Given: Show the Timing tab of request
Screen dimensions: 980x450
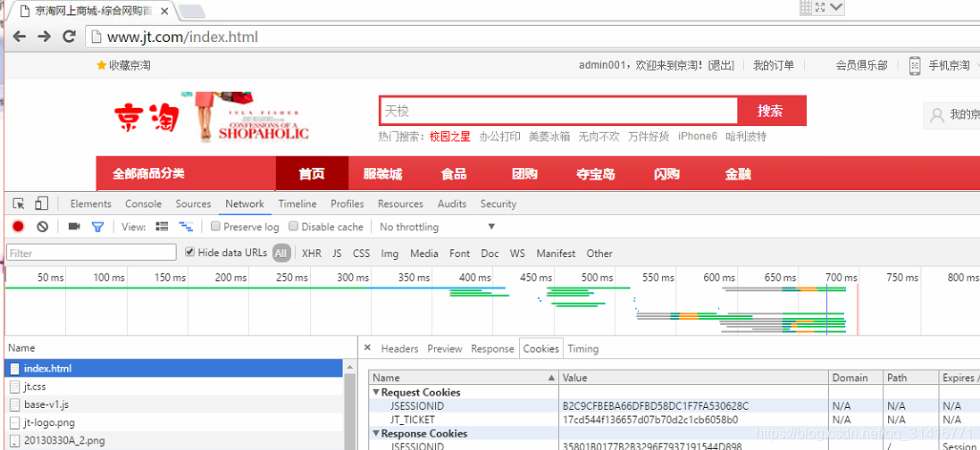Looking at the screenshot, I should (582, 349).
